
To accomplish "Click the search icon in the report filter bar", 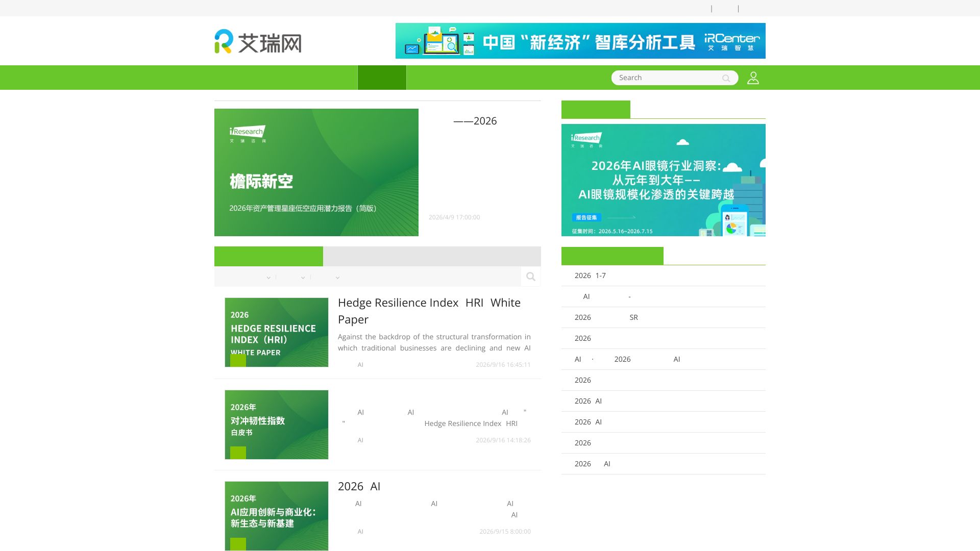I will coord(531,277).
